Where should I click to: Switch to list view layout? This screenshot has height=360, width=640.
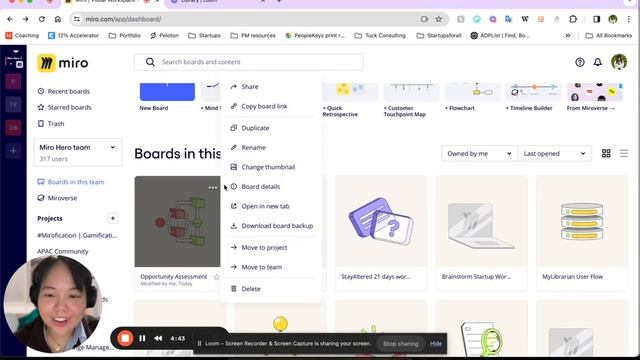[624, 153]
